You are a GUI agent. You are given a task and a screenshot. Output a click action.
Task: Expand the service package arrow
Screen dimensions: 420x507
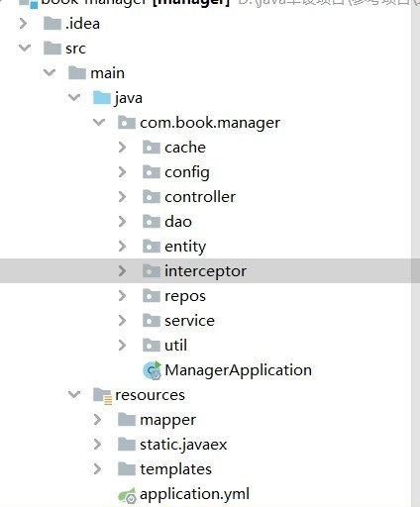[122, 321]
